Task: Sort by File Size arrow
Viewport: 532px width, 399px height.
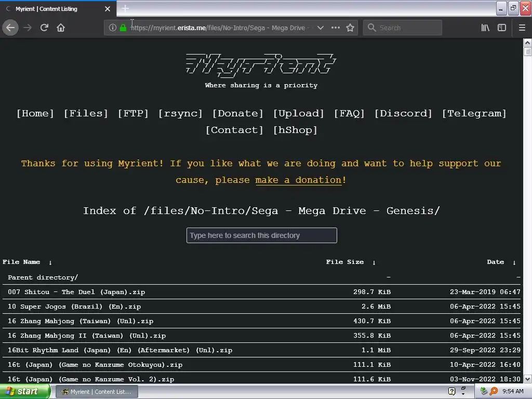Action: pyautogui.click(x=374, y=262)
